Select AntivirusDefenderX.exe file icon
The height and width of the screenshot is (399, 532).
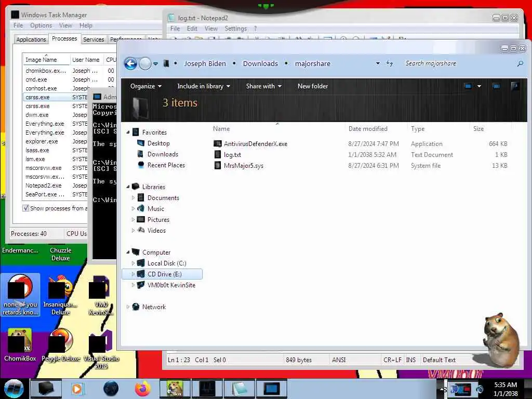tap(218, 143)
